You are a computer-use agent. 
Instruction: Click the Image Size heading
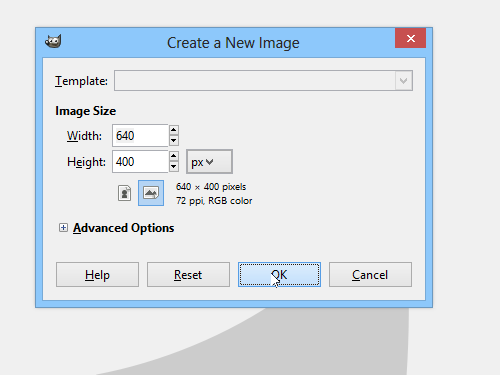click(x=86, y=111)
